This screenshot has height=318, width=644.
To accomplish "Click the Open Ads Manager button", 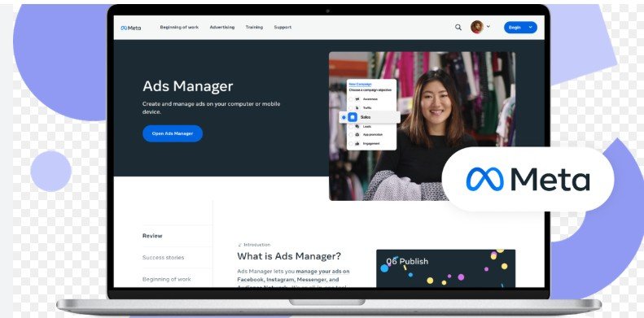I will 173,133.
